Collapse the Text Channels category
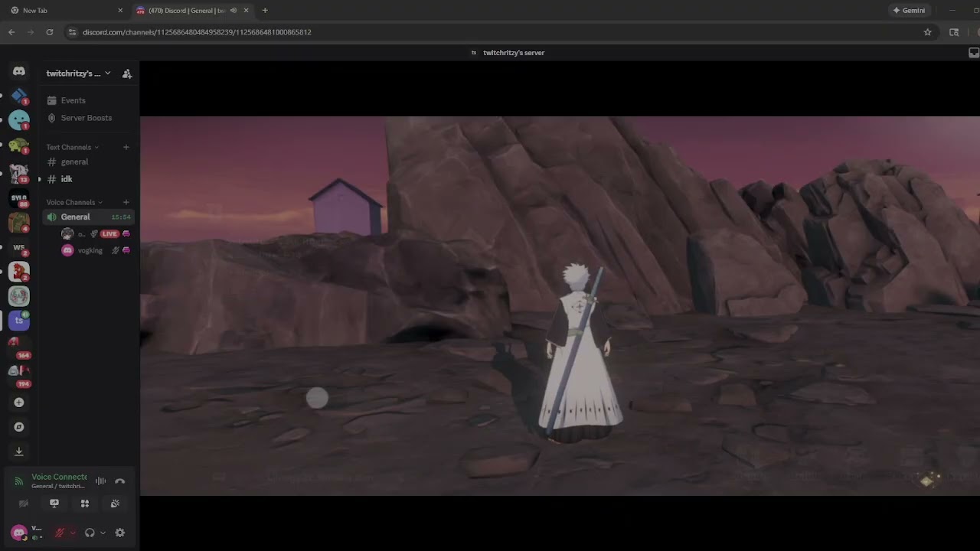The height and width of the screenshot is (551, 980). tap(72, 147)
